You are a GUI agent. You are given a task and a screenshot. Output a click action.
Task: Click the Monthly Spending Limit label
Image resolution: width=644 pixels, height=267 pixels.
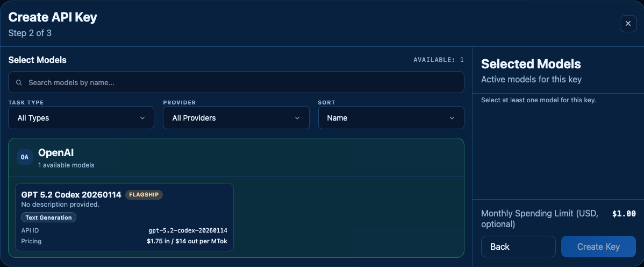pos(540,219)
